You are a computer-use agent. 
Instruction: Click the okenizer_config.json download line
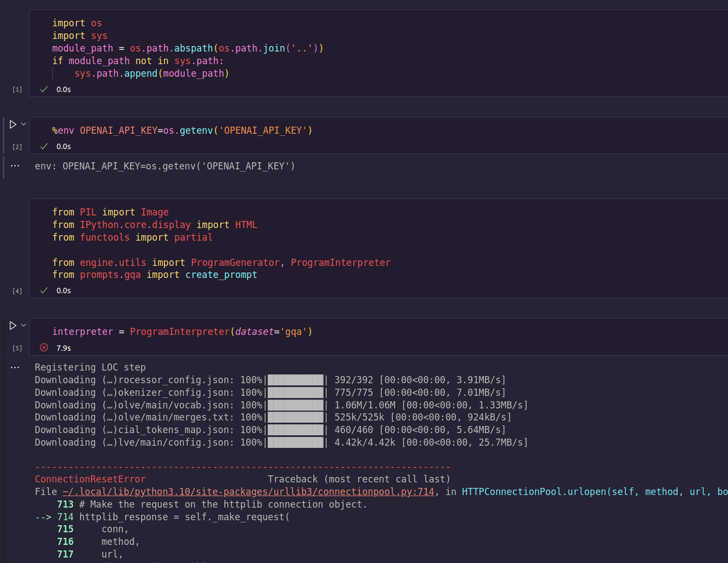(270, 393)
